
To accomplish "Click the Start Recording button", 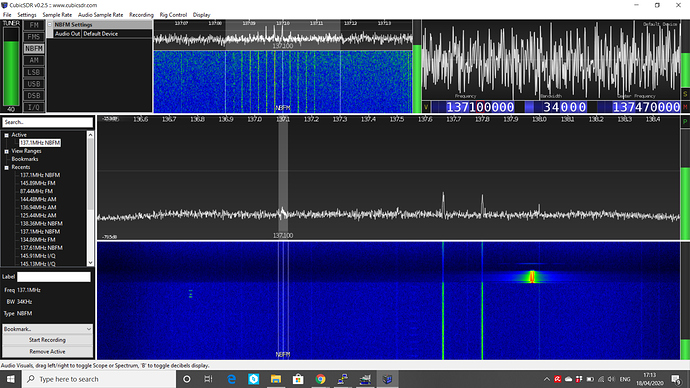I will click(x=48, y=340).
